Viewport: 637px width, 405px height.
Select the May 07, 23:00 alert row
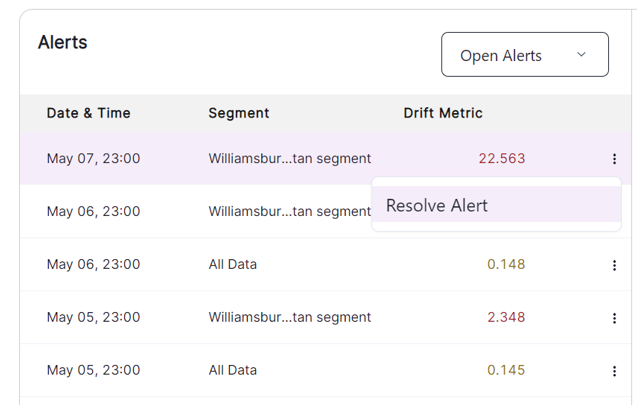pos(325,158)
